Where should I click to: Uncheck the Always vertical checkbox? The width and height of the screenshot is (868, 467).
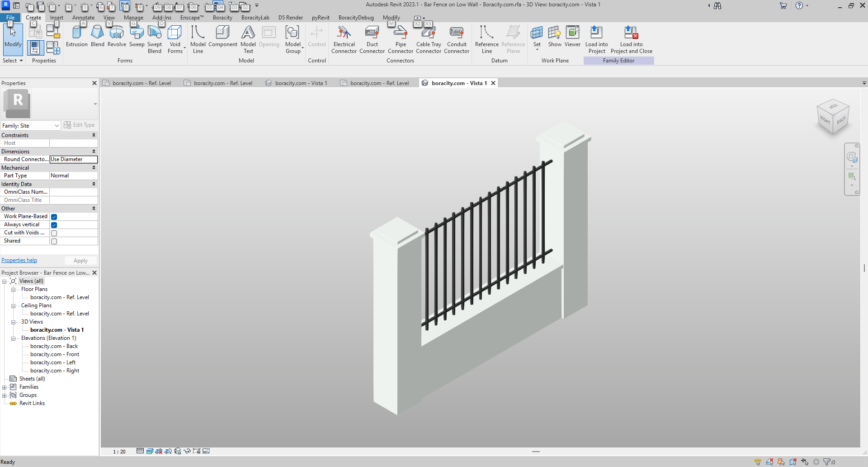pyautogui.click(x=54, y=225)
